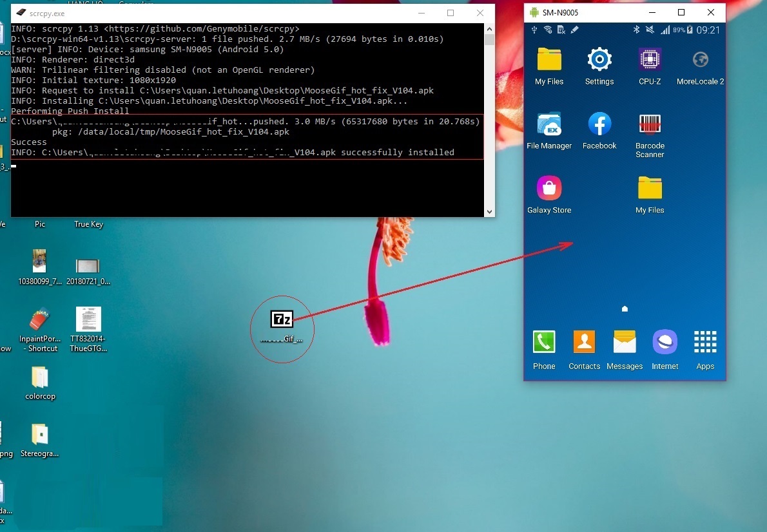767x532 pixels.
Task: Maximize the scrcpy.exe console window
Action: (451, 13)
